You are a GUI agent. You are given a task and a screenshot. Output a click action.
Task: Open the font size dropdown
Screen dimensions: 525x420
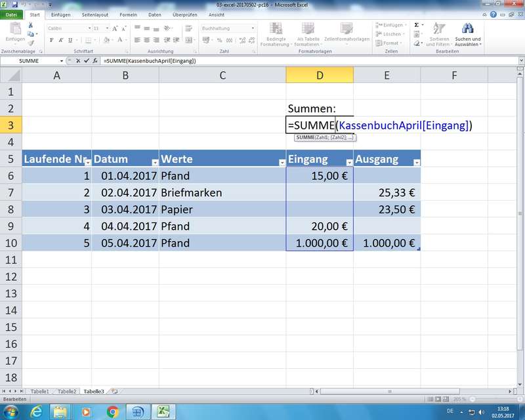point(107,28)
